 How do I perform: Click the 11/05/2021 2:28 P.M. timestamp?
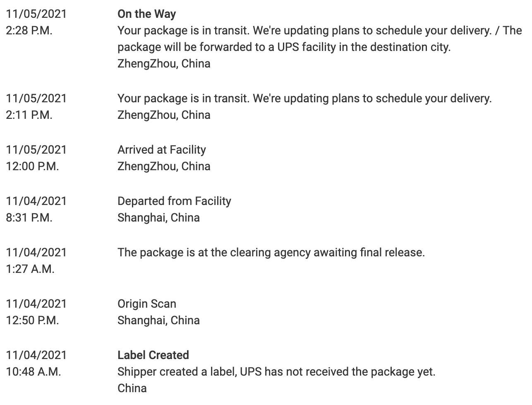pos(36,22)
